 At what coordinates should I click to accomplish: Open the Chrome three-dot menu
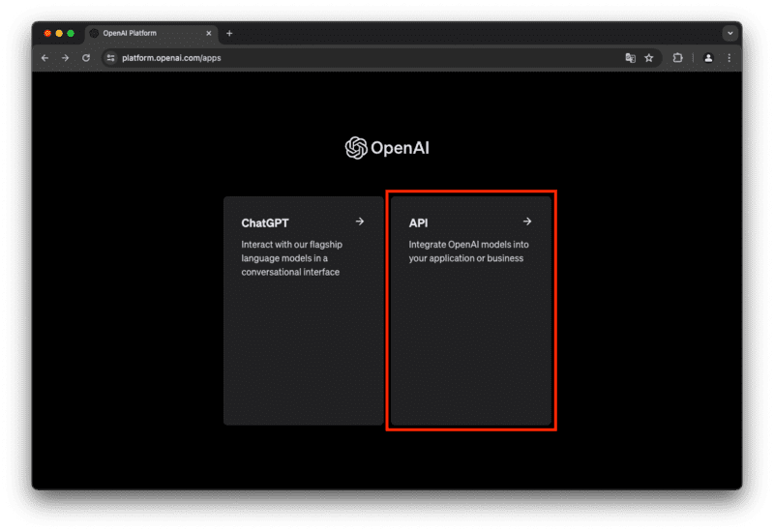click(729, 58)
